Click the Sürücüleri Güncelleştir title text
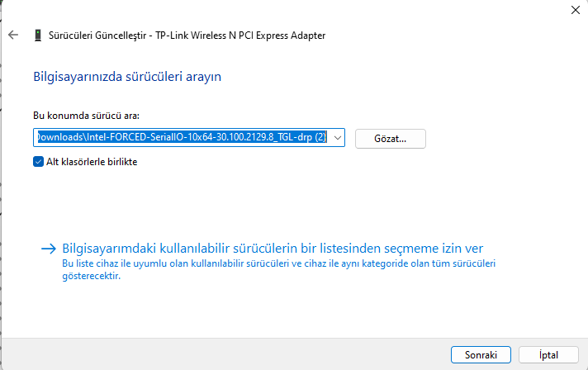 tap(187, 36)
